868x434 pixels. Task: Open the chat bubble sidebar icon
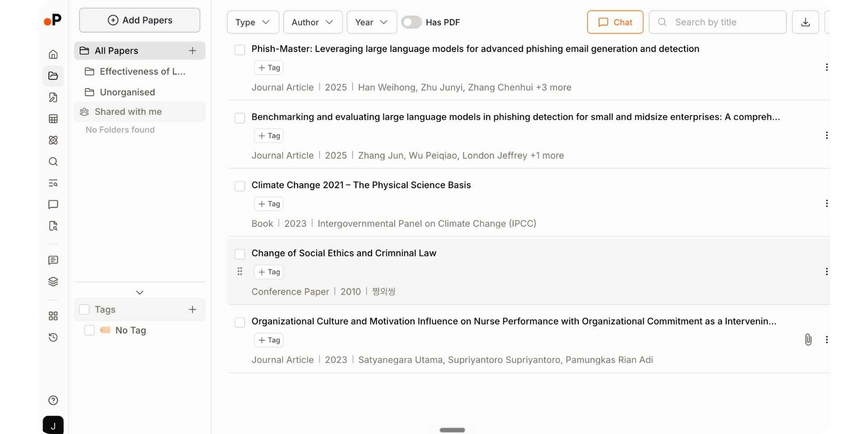coord(53,204)
